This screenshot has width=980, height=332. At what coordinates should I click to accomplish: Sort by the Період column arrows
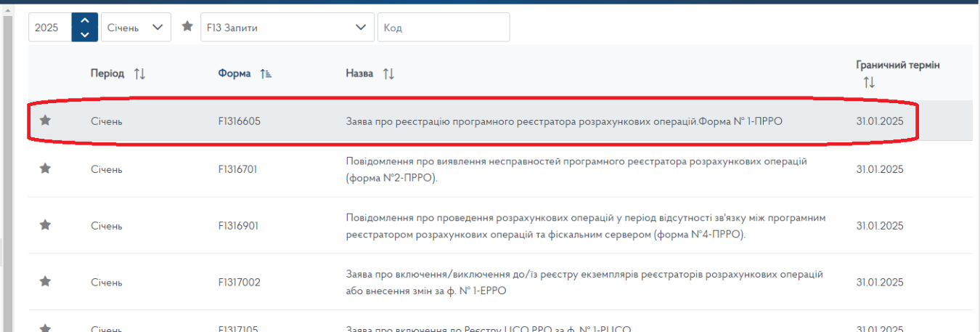140,73
